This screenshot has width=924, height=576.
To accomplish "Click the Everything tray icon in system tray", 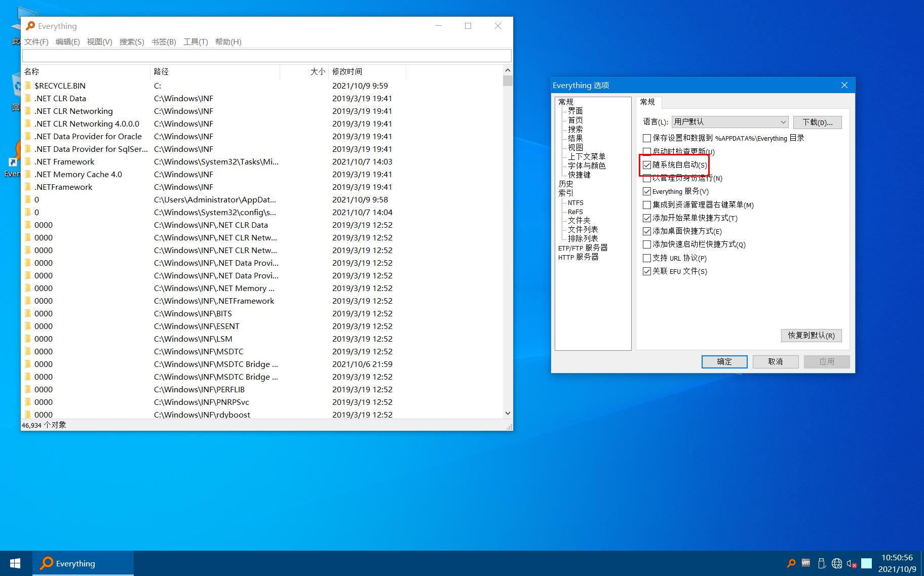I will (791, 563).
